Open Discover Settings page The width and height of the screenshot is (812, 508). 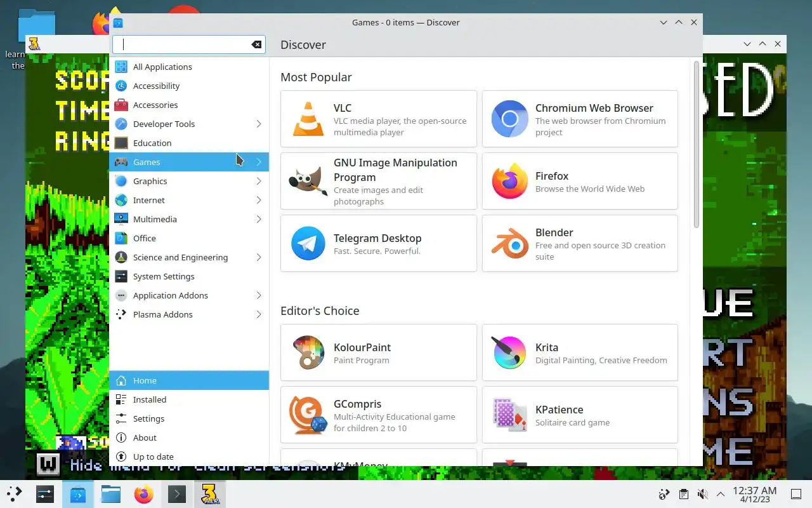(x=189, y=418)
